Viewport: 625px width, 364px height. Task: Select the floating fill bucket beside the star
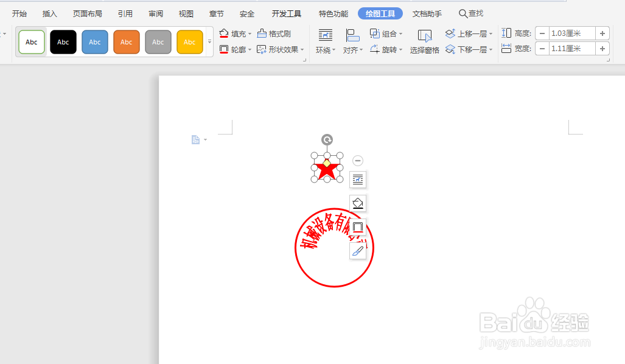click(358, 203)
